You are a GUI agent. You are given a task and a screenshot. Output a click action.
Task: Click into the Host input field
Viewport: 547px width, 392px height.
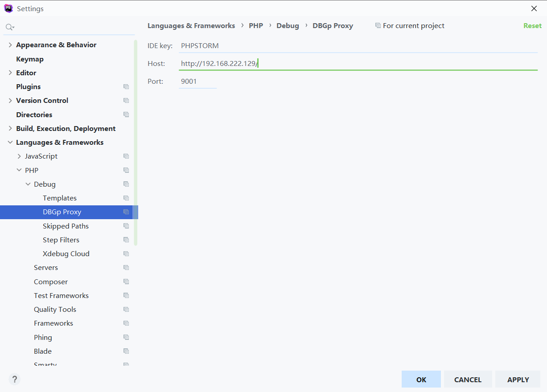point(358,64)
